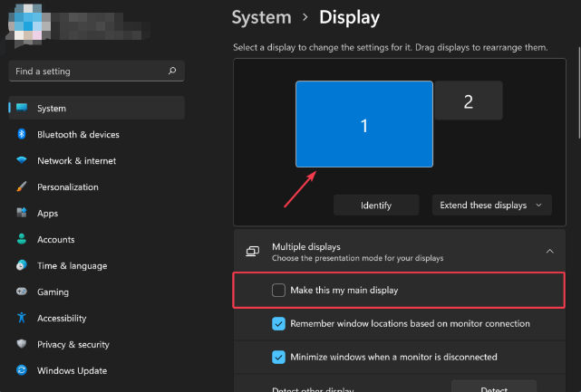Uncheck Minimize windows when monitor disconnected
The height and width of the screenshot is (392, 581).
(x=278, y=358)
